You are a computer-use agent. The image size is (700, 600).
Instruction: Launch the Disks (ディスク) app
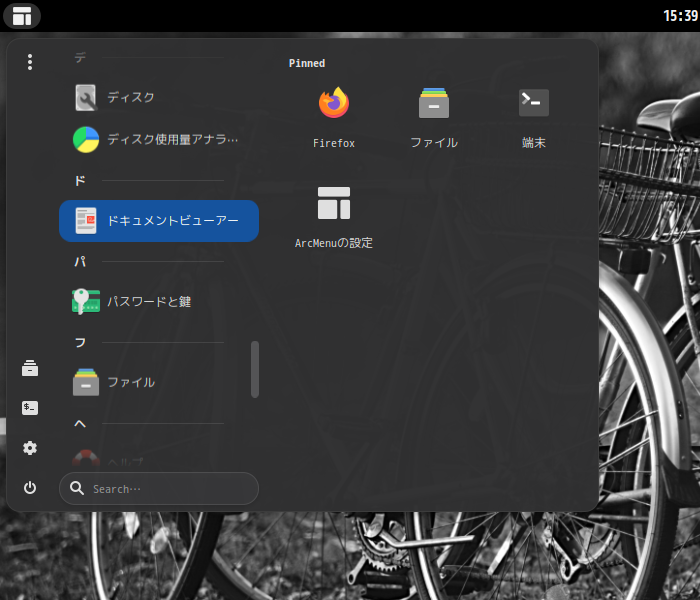coord(159,98)
